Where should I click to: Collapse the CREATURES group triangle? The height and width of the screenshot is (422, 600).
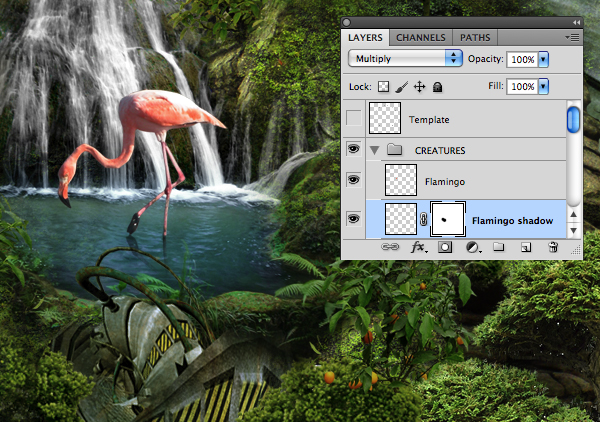375,150
